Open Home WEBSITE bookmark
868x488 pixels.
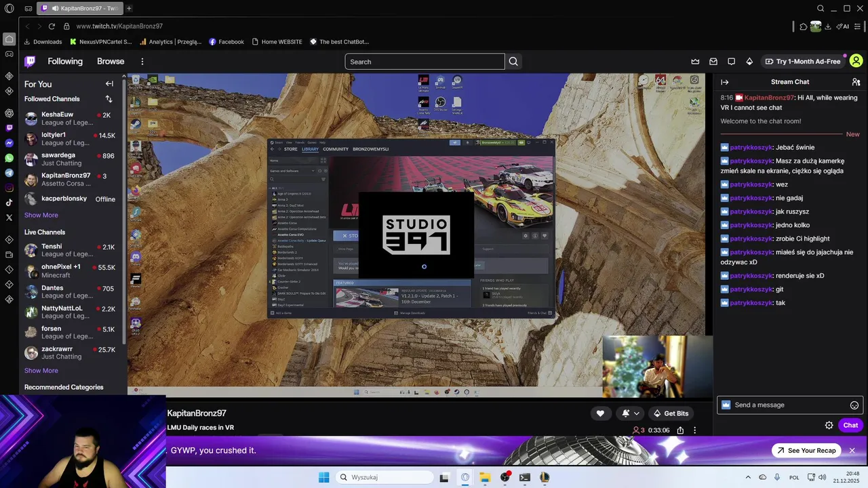(277, 41)
